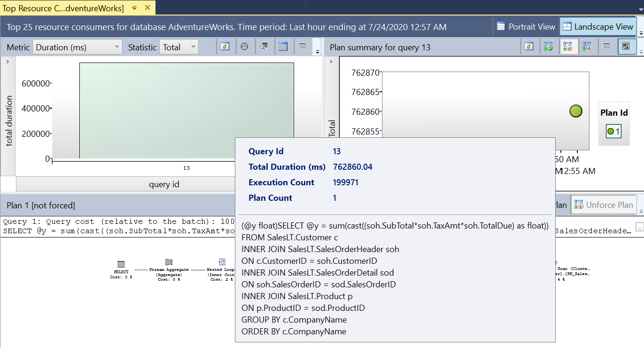Show grid format for queries pane

tap(303, 47)
